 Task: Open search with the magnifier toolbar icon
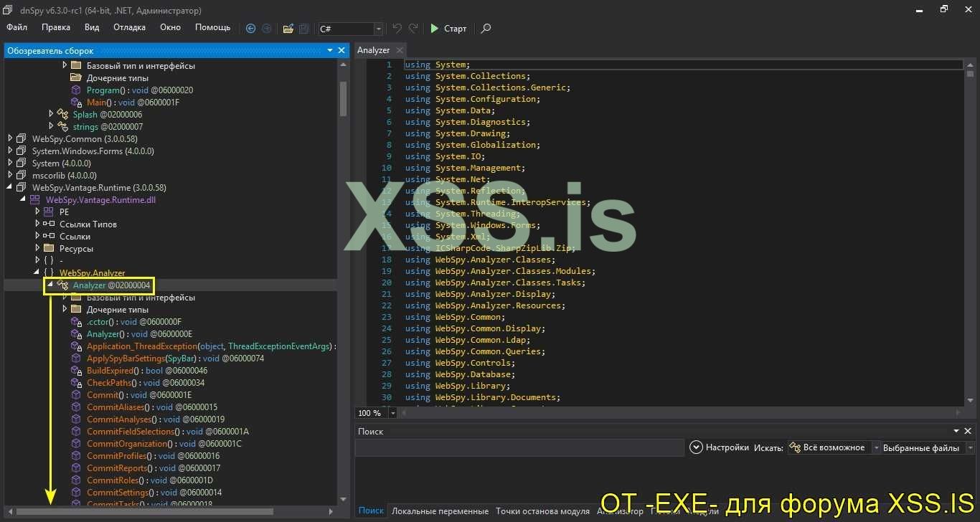[486, 29]
